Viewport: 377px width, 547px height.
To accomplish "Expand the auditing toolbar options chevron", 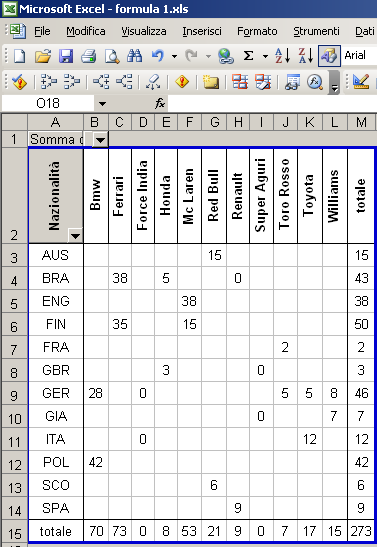I will point(334,83).
